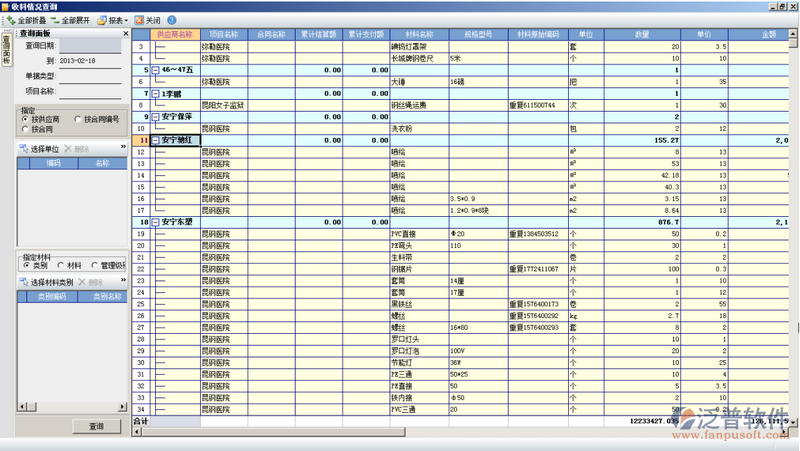Click the 全部展开 (expand all) toolbar icon

53,20
